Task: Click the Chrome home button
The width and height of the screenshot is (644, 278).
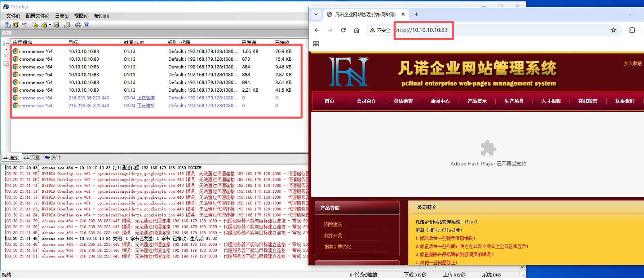Action: [356, 30]
